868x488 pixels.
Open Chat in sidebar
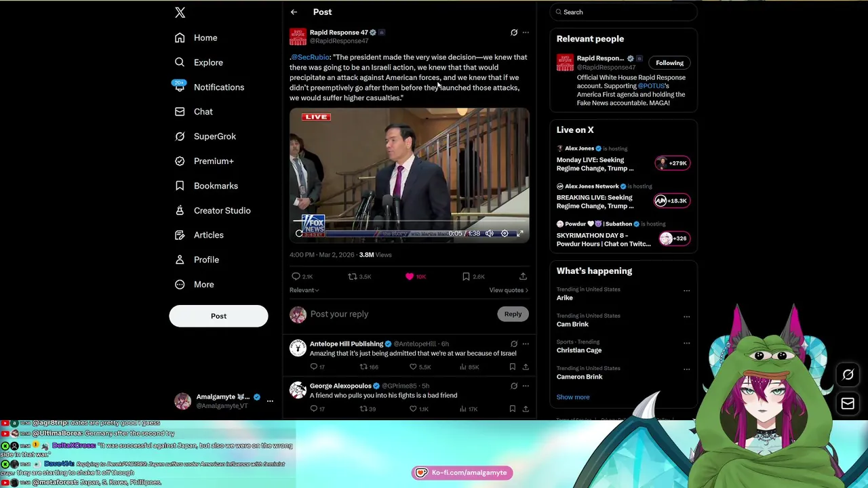click(193, 112)
